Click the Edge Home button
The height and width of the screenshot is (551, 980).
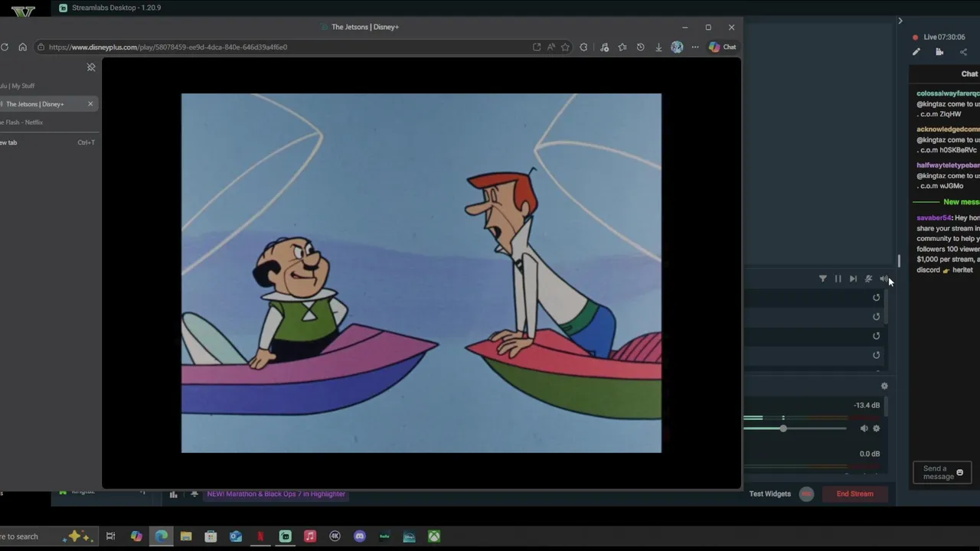(22, 47)
